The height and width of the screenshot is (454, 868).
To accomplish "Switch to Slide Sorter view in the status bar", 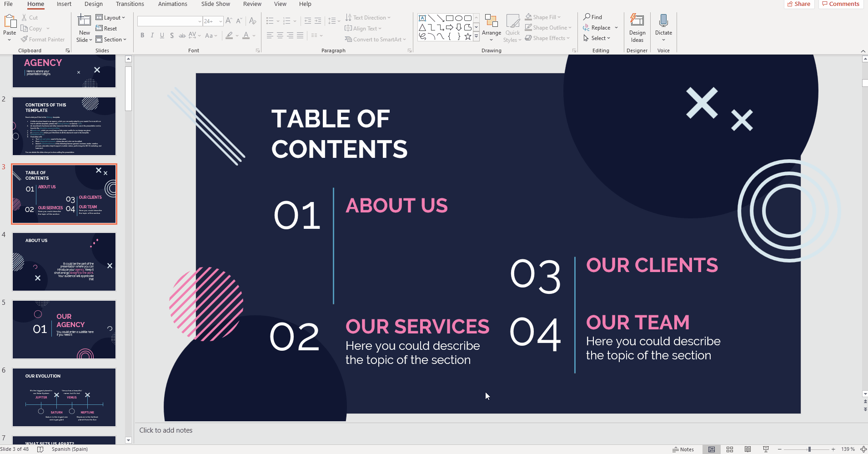I will point(730,449).
